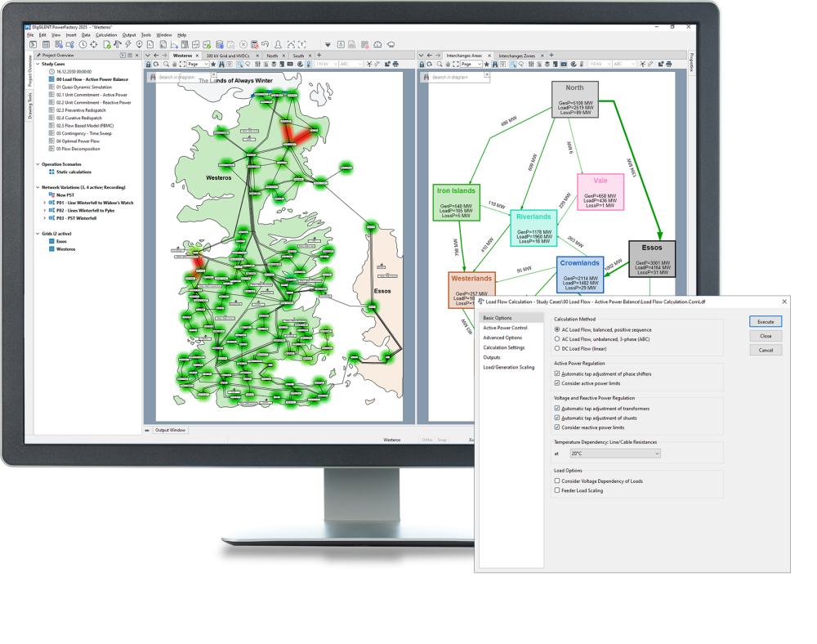Screen dimensions: 817x644
Task: Toggle Consider reactive power limits checkbox
Action: coord(557,427)
